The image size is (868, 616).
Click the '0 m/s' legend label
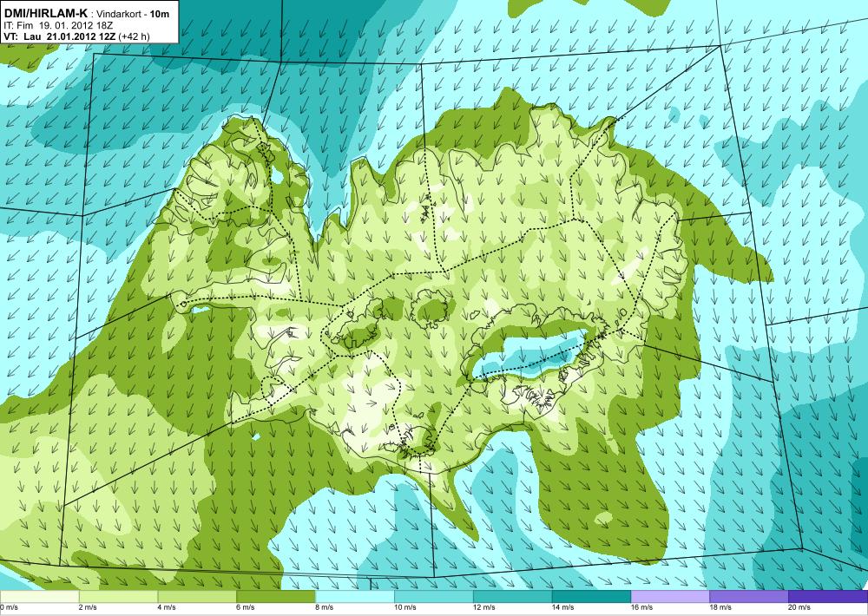[9, 607]
